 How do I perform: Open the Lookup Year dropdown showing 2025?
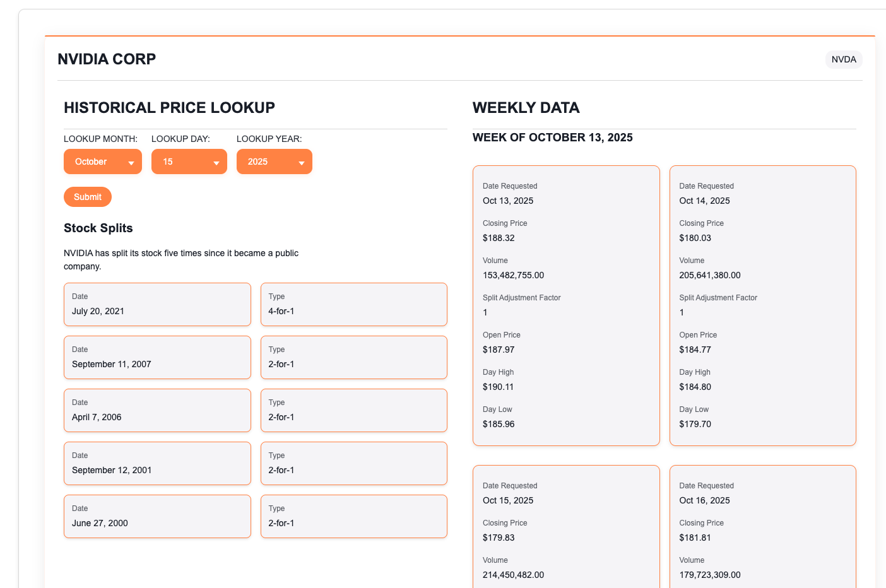274,162
